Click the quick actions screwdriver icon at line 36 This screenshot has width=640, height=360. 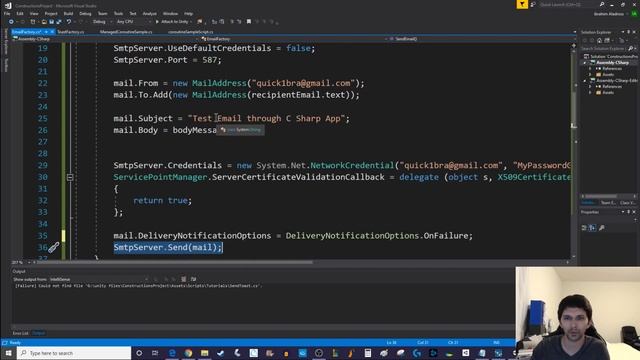pos(54,247)
